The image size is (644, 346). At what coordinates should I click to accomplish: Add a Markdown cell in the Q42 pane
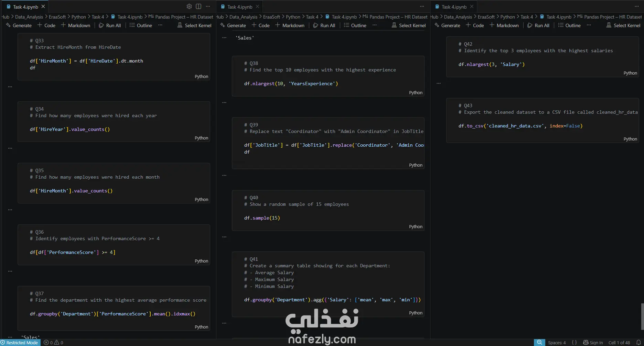pos(504,25)
